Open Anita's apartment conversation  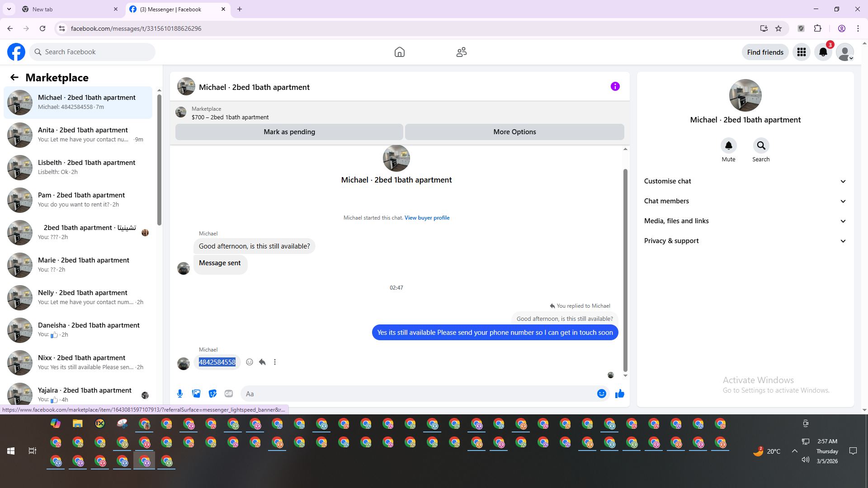click(x=78, y=135)
